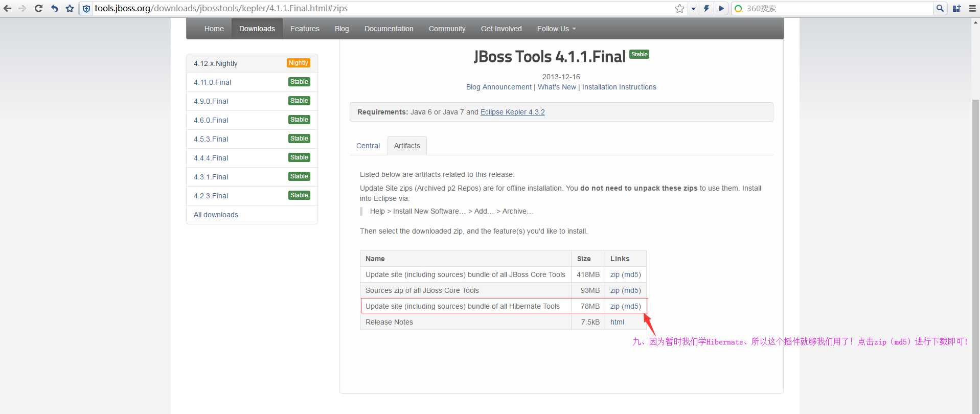Image resolution: width=980 pixels, height=414 pixels.
Task: Click the undo close-tab arrow icon
Action: click(54, 8)
